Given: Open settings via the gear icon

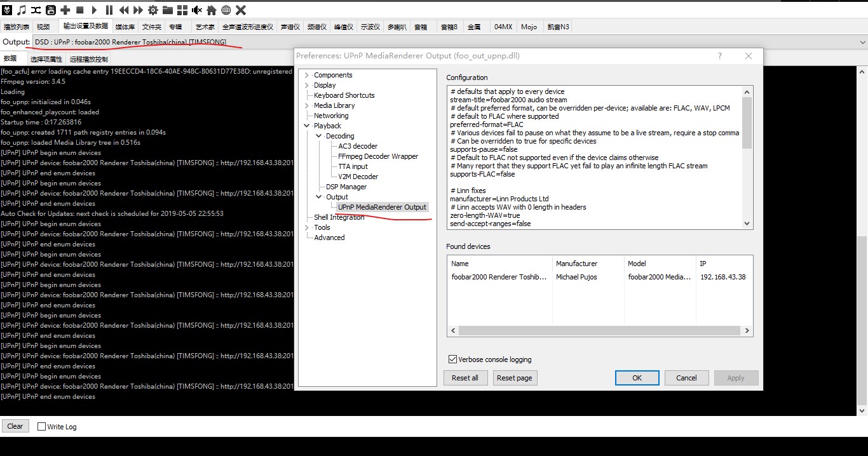Looking at the screenshot, I should [153, 10].
